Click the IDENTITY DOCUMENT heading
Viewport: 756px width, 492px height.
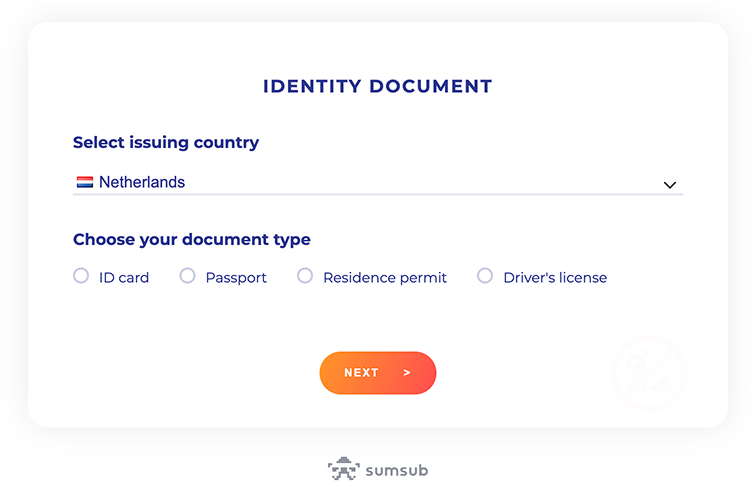click(x=378, y=86)
